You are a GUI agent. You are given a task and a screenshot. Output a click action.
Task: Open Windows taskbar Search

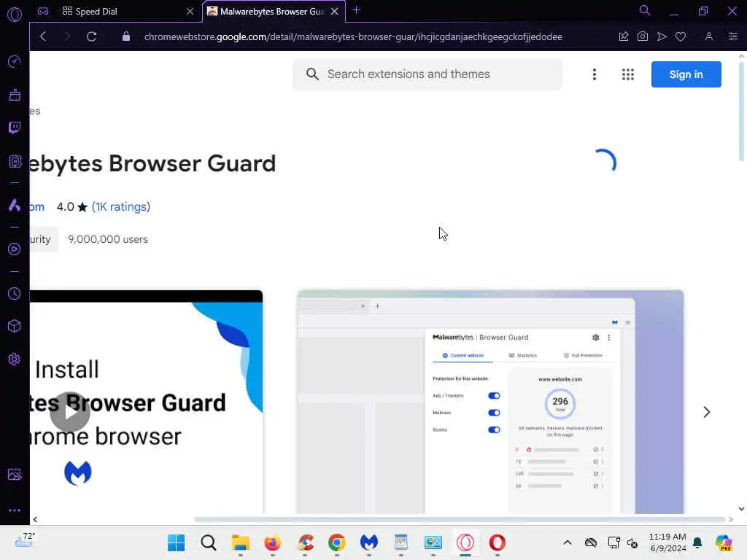[208, 542]
